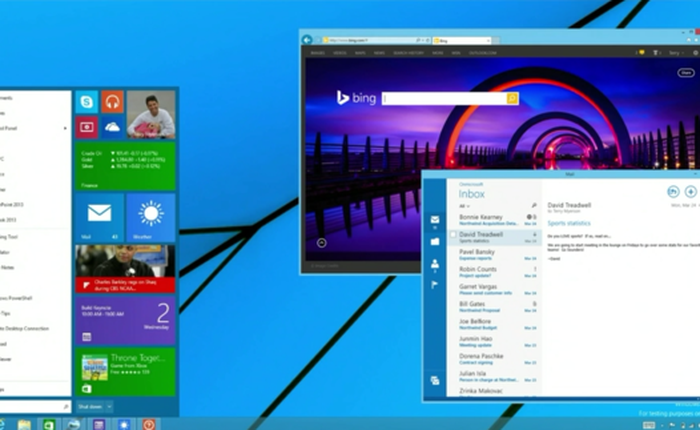Screen dimensions: 700x430
Task: Open File Explorer on the taskbar
Action: click(24, 424)
